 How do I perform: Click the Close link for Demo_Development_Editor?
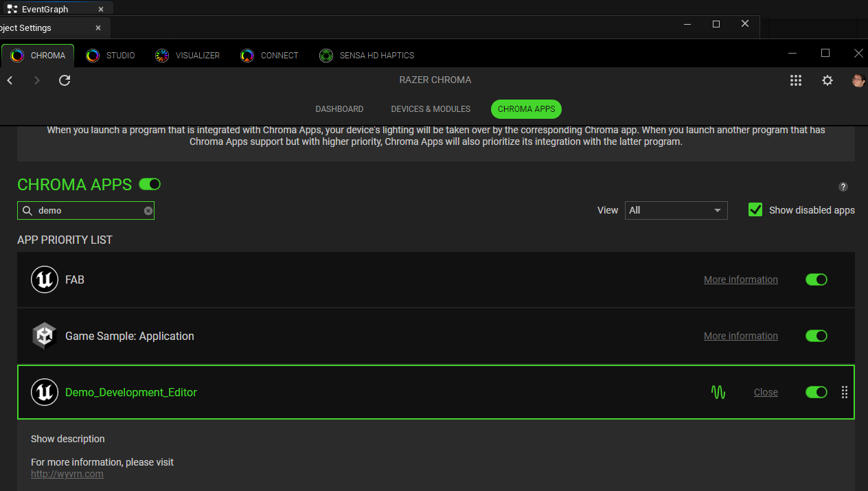point(766,392)
